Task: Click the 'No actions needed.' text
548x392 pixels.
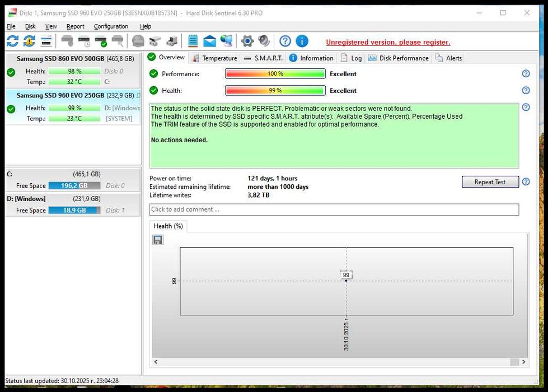Action: [x=179, y=140]
